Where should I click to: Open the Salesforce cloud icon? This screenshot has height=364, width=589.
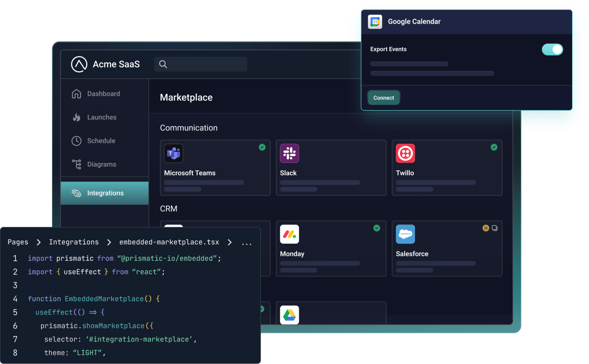405,234
